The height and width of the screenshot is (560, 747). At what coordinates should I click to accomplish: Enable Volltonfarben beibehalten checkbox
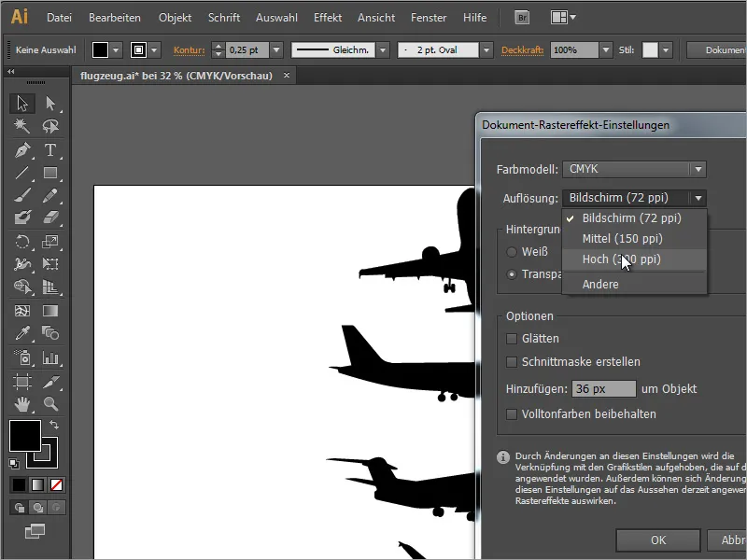pyautogui.click(x=512, y=414)
